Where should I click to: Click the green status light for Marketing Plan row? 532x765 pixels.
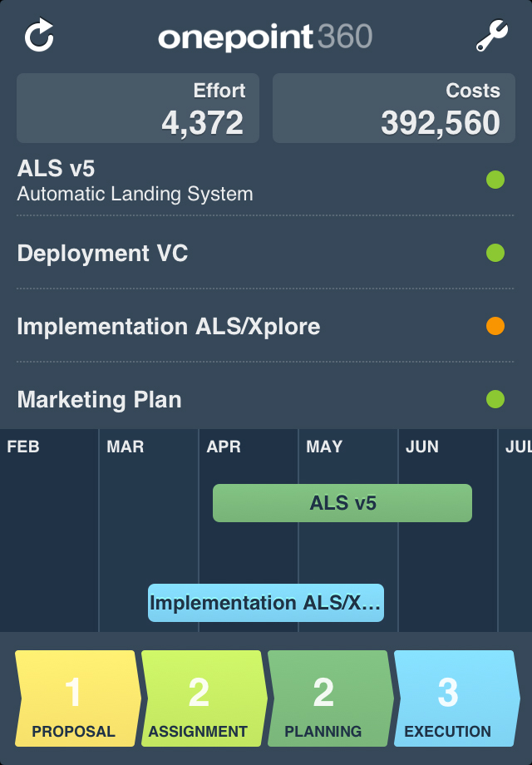(496, 398)
